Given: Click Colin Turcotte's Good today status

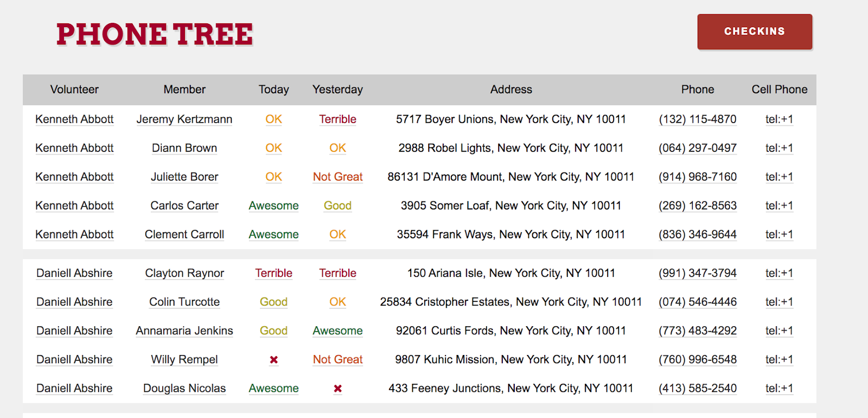Looking at the screenshot, I should pos(273,302).
